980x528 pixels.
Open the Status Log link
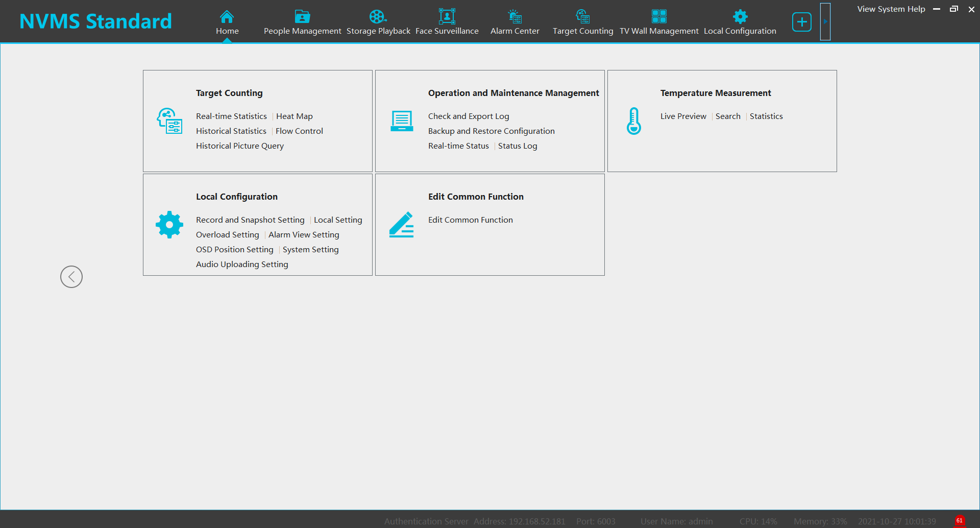pos(517,146)
